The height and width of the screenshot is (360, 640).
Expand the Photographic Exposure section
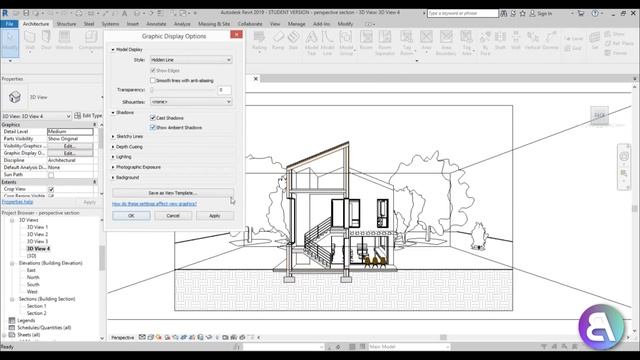113,167
